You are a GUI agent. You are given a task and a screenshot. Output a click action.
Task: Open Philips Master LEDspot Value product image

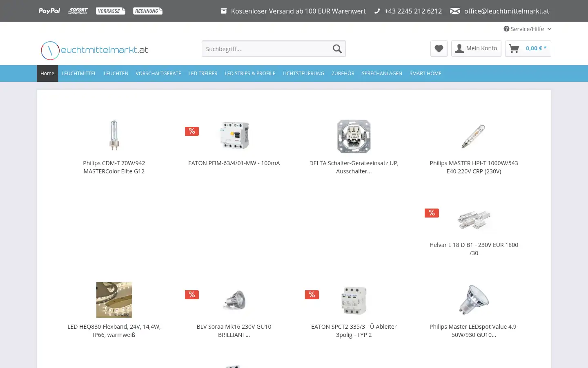click(474, 300)
